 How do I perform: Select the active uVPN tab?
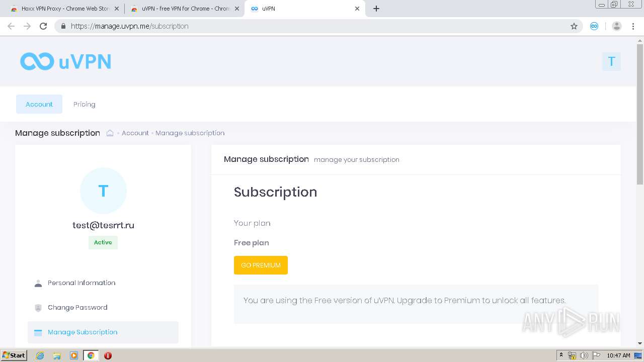(x=304, y=9)
